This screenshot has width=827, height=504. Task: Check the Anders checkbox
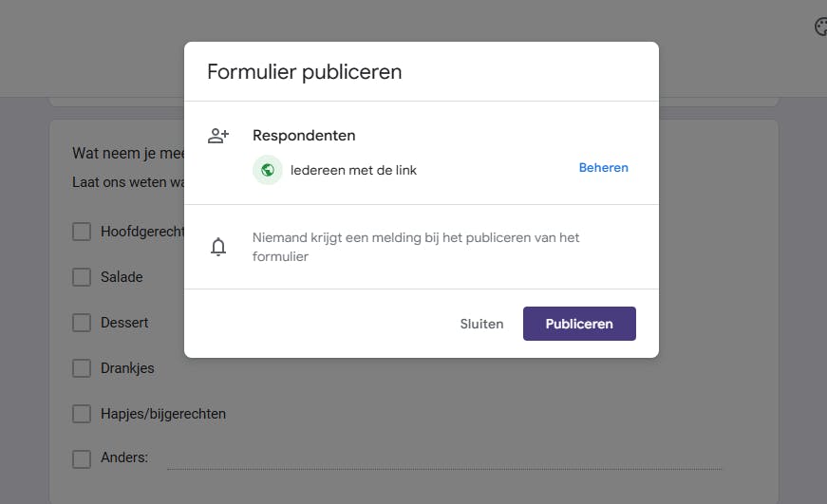(x=82, y=458)
